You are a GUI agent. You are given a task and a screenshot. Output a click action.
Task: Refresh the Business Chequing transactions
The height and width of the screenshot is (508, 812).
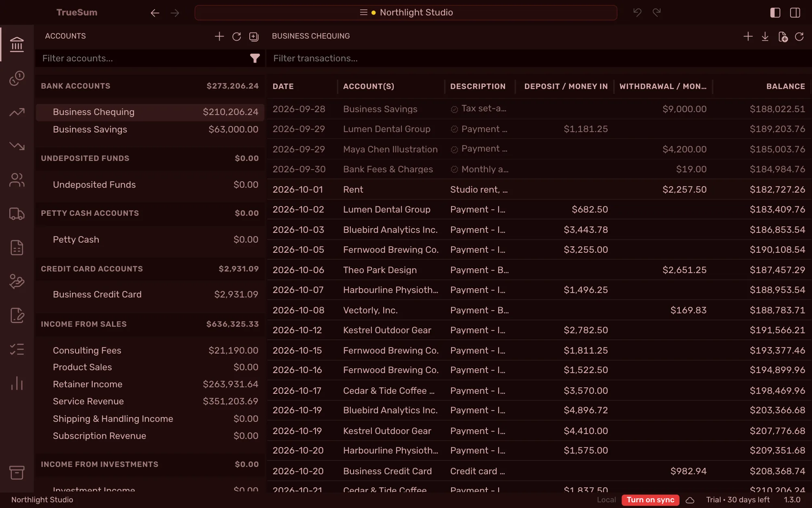coord(799,37)
